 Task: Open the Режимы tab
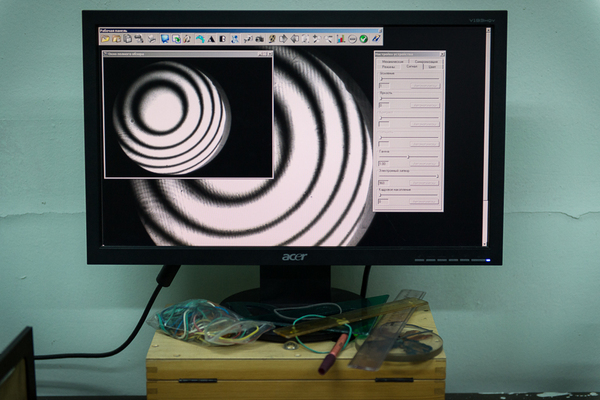tap(388, 67)
